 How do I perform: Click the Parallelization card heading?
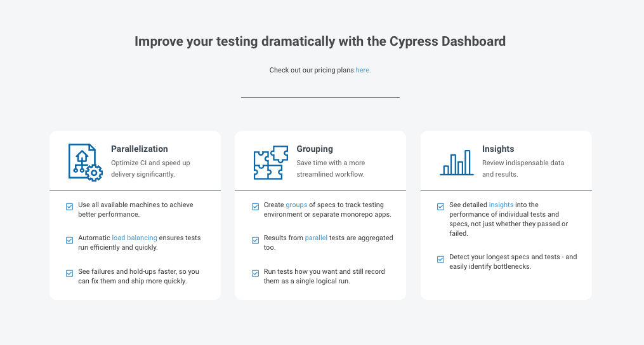click(139, 149)
